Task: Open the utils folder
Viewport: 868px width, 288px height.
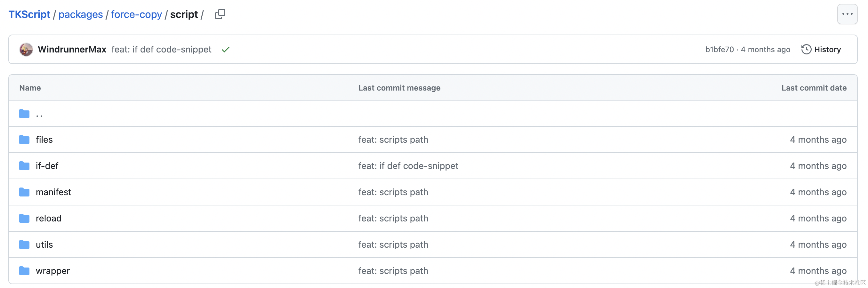Action: pos(44,244)
